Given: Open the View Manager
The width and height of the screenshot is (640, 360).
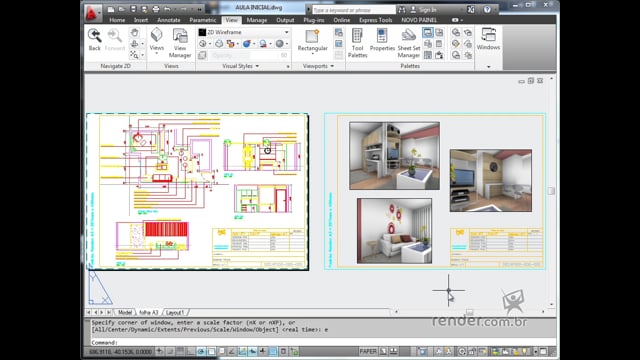Looking at the screenshot, I should click(x=180, y=42).
